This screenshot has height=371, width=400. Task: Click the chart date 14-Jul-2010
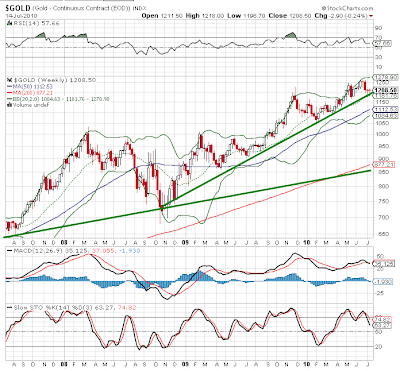click(x=22, y=16)
